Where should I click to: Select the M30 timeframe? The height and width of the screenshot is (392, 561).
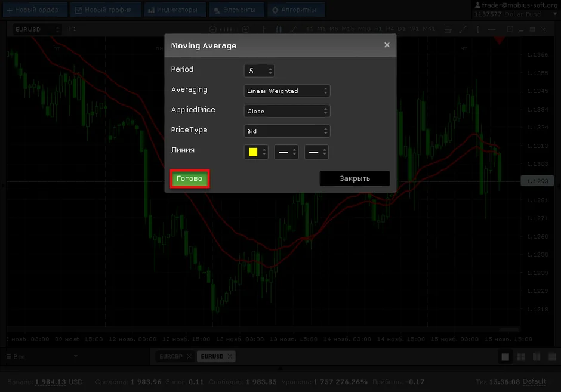coord(364,29)
